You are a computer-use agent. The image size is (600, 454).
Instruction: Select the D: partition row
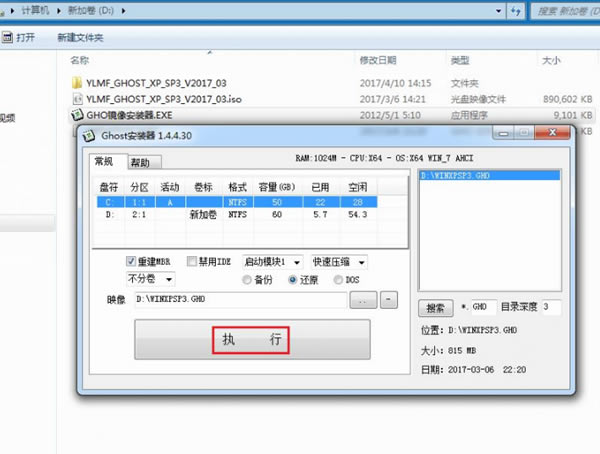coord(237,214)
